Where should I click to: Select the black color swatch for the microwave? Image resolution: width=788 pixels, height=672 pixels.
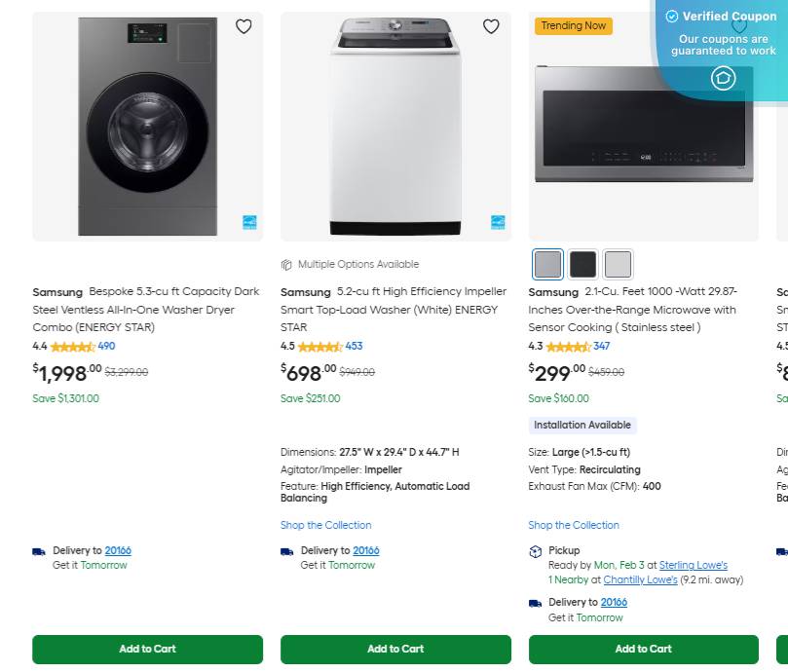pos(582,263)
